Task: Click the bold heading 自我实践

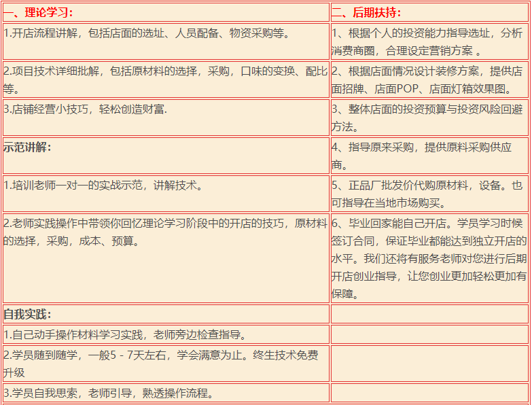Action: (x=27, y=315)
